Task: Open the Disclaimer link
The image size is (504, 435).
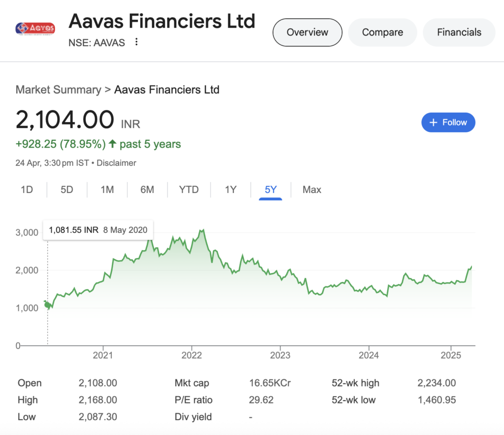Action: pyautogui.click(x=116, y=163)
